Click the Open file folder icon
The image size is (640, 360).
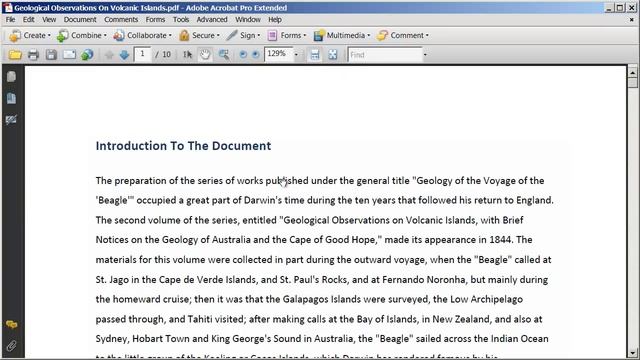point(15,55)
